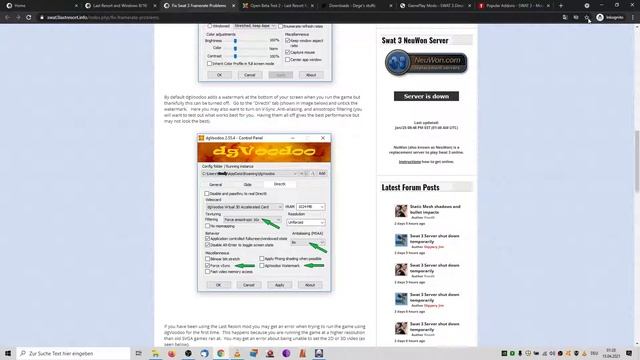Click Cancel in the DirectX control panel
The height and width of the screenshot is (360, 640).
pos(249,285)
